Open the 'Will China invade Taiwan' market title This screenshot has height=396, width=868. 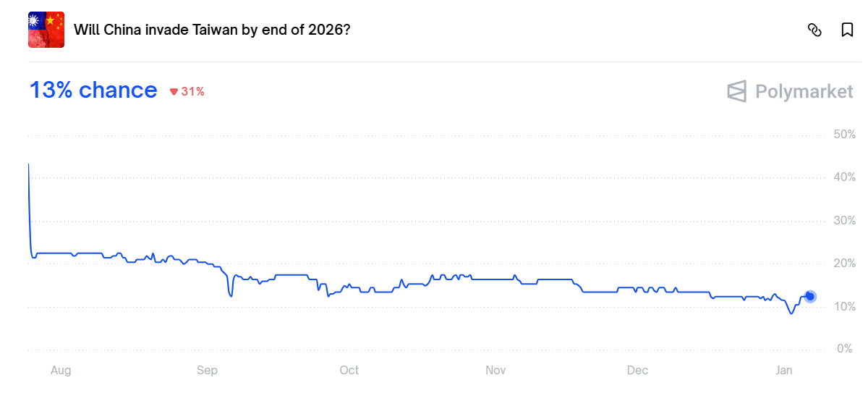[213, 30]
